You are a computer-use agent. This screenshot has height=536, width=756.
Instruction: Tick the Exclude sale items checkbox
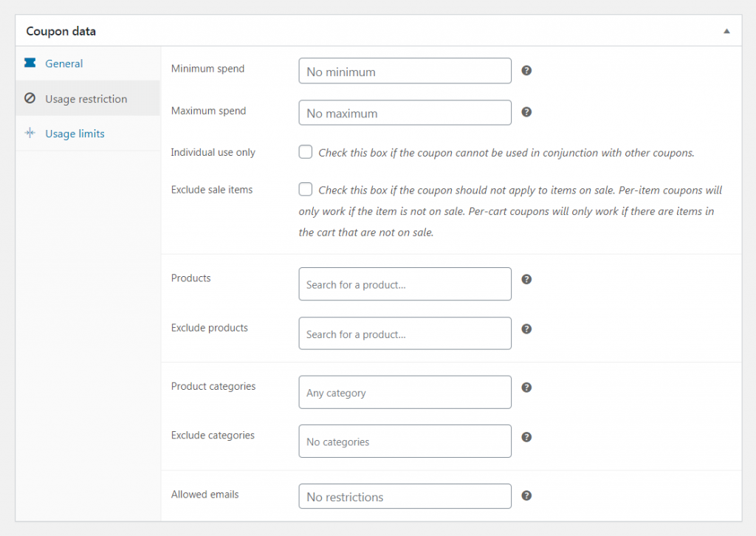pyautogui.click(x=305, y=189)
